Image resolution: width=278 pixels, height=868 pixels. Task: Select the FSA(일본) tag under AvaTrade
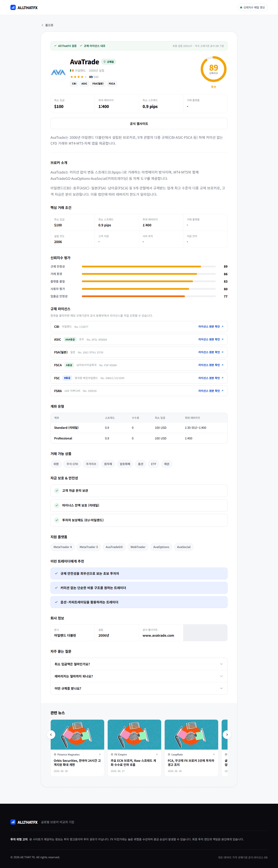coord(98,84)
